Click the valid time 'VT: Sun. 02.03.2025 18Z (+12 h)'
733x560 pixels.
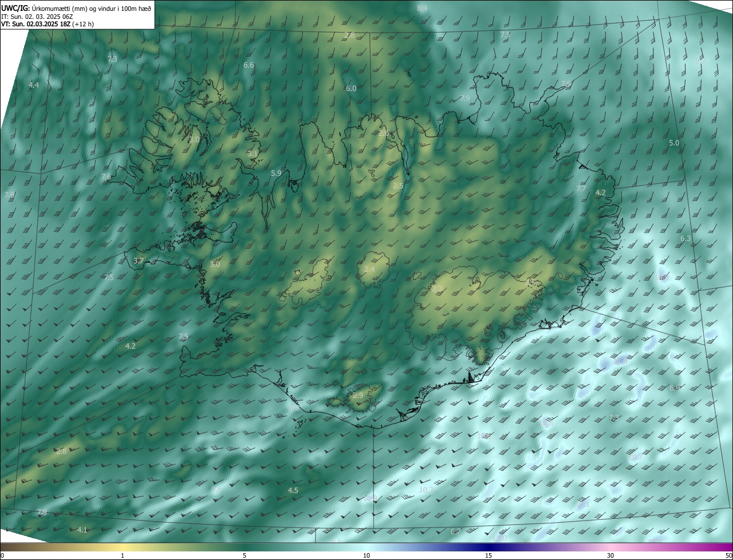point(48,24)
